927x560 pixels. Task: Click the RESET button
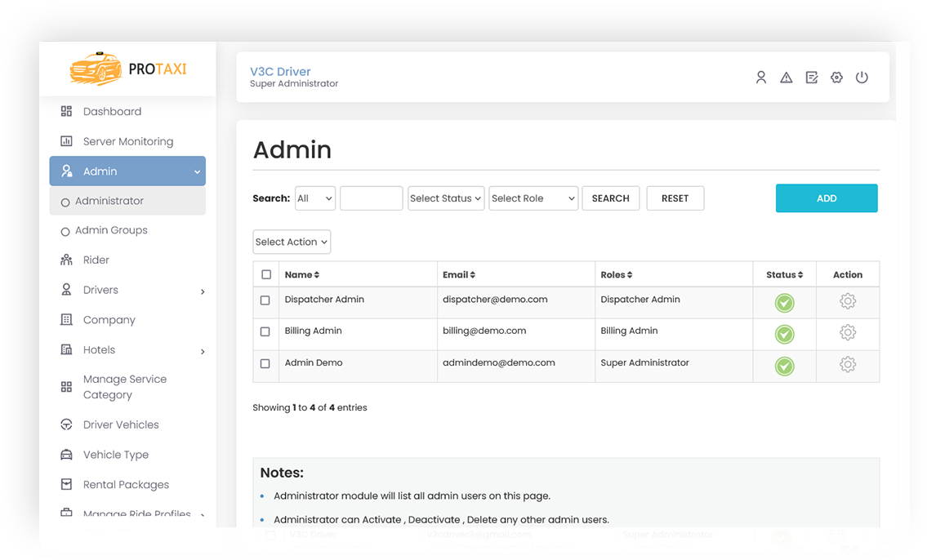click(x=675, y=198)
